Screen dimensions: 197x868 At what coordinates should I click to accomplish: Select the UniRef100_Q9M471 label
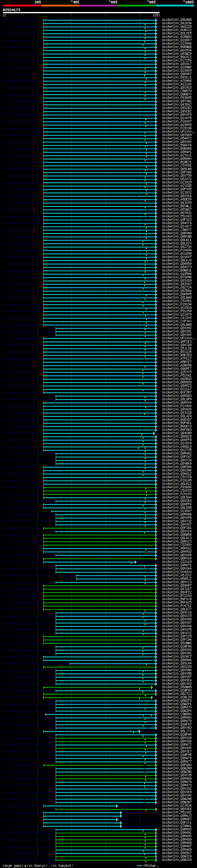point(177,565)
